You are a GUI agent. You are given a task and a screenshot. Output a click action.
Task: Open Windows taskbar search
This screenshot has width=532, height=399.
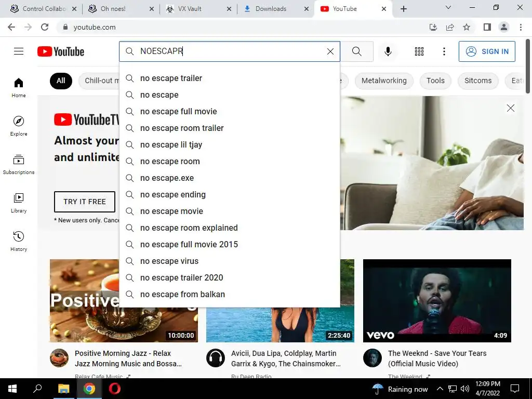pos(37,389)
